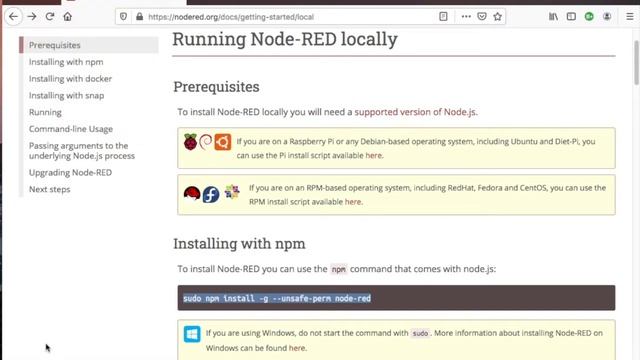The image size is (640, 360).
Task: Click the 'Prerequisites' main heading
Action: tap(216, 87)
